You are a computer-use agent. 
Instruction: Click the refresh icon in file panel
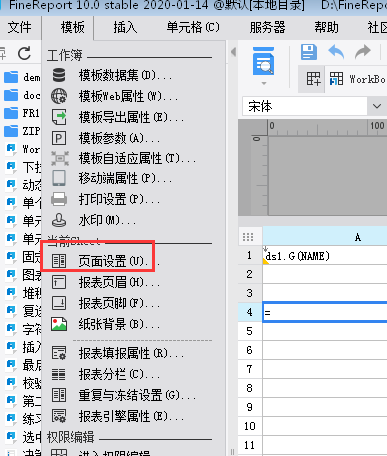point(24,53)
